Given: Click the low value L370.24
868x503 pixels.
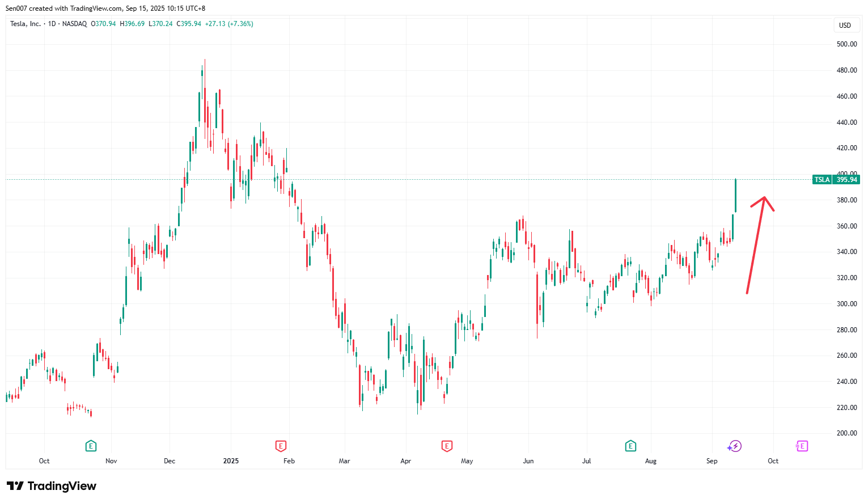Looking at the screenshot, I should 160,24.
